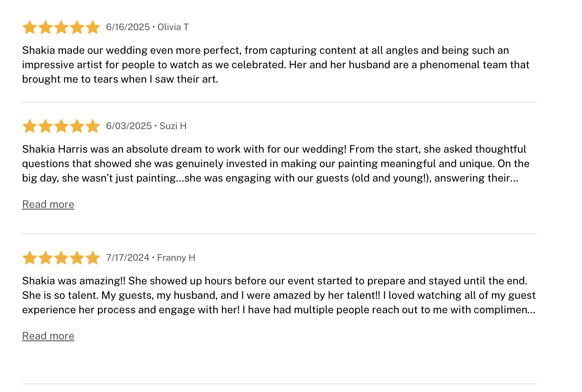Click the second star of Franny H's rating
582x392 pixels.
(x=46, y=258)
